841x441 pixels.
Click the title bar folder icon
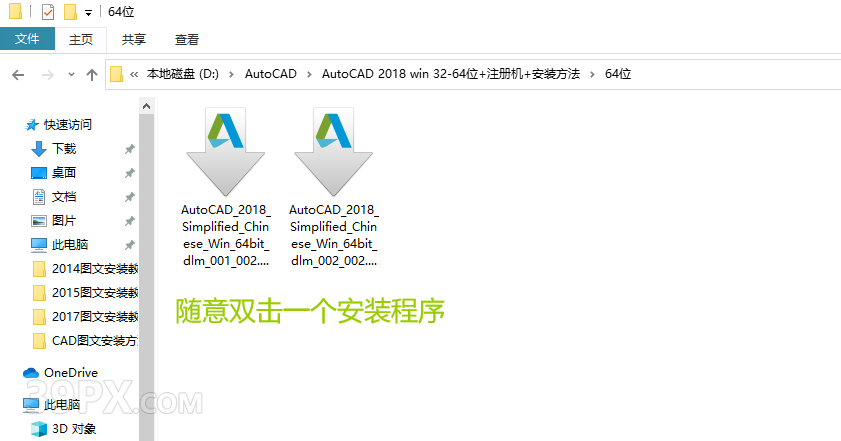click(x=16, y=11)
